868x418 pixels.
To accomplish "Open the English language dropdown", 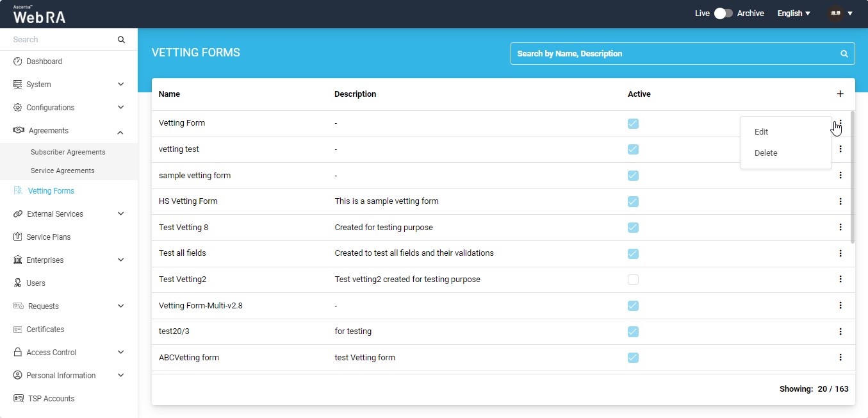I will pyautogui.click(x=794, y=13).
